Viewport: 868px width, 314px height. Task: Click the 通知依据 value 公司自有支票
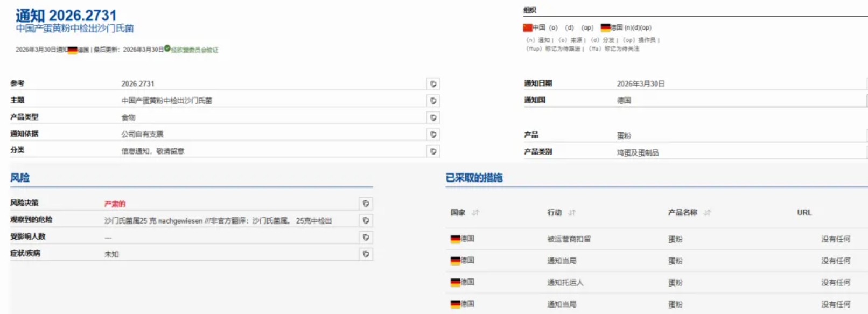142,135
